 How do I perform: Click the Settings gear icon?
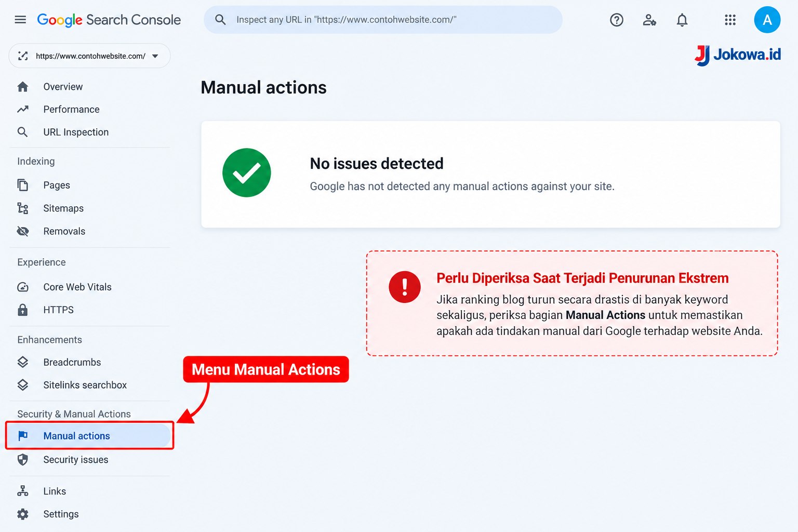click(x=22, y=514)
